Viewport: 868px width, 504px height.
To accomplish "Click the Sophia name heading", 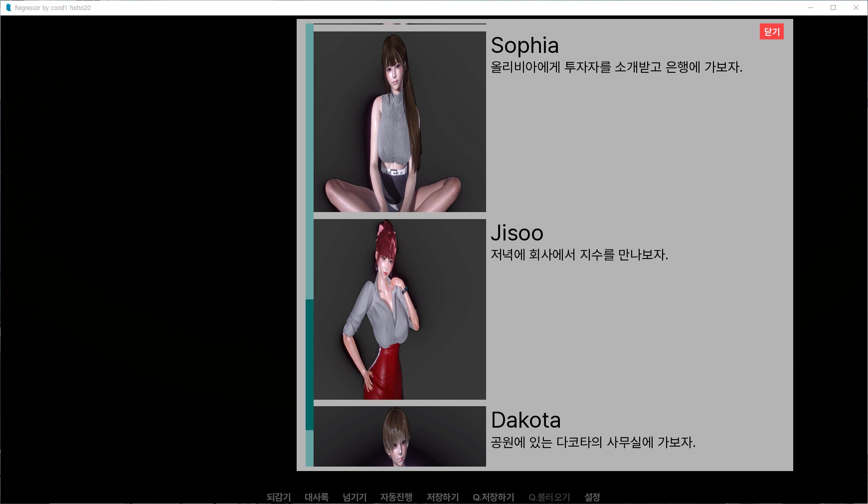I will (x=524, y=45).
